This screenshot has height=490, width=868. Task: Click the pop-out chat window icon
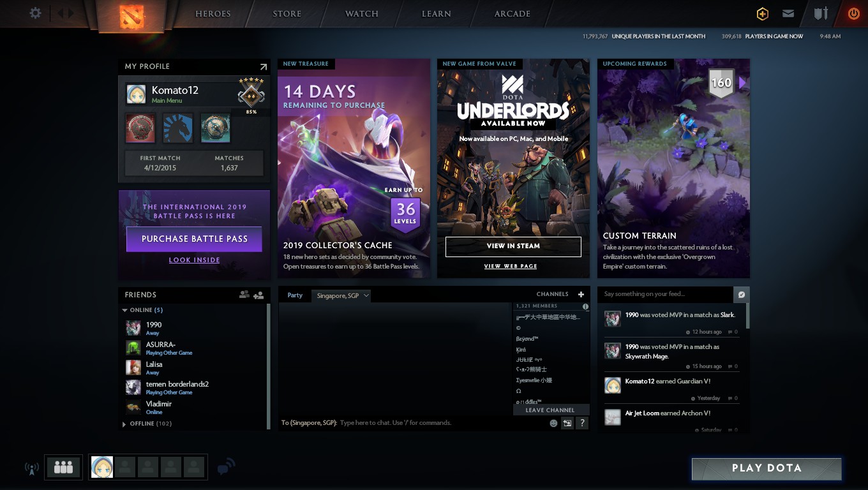(x=567, y=423)
